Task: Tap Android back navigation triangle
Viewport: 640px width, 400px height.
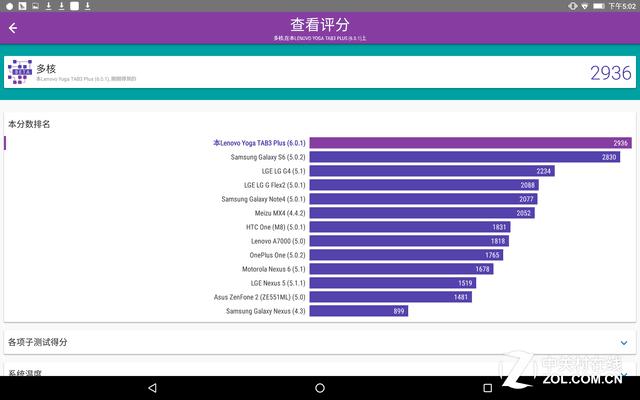Action: coord(152,388)
